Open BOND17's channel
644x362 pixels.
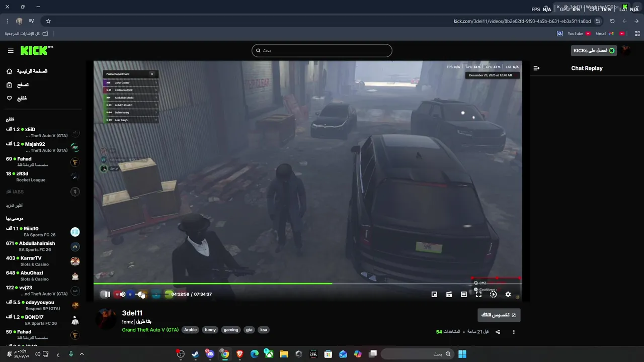[43, 320]
